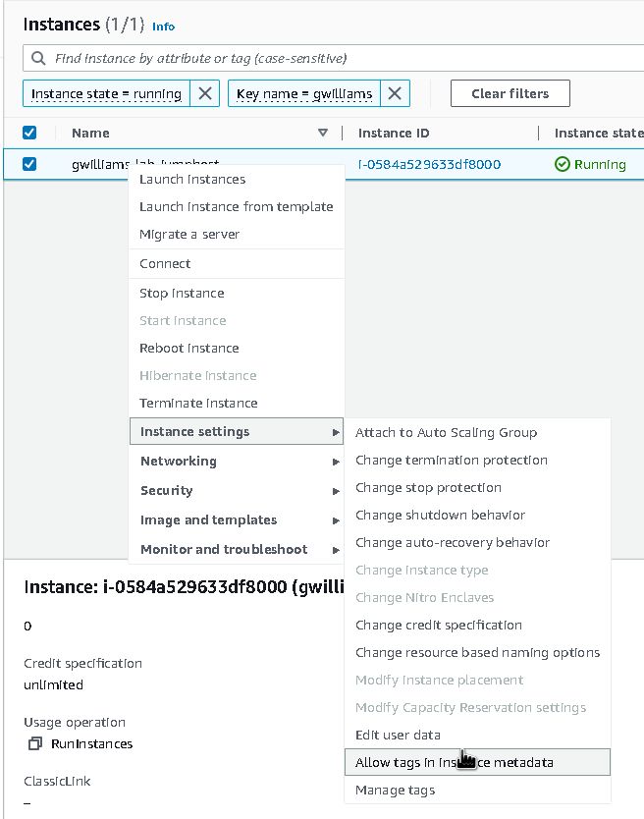This screenshot has width=644, height=819.
Task: Remove the Instance state = running filter
Action: click(205, 93)
